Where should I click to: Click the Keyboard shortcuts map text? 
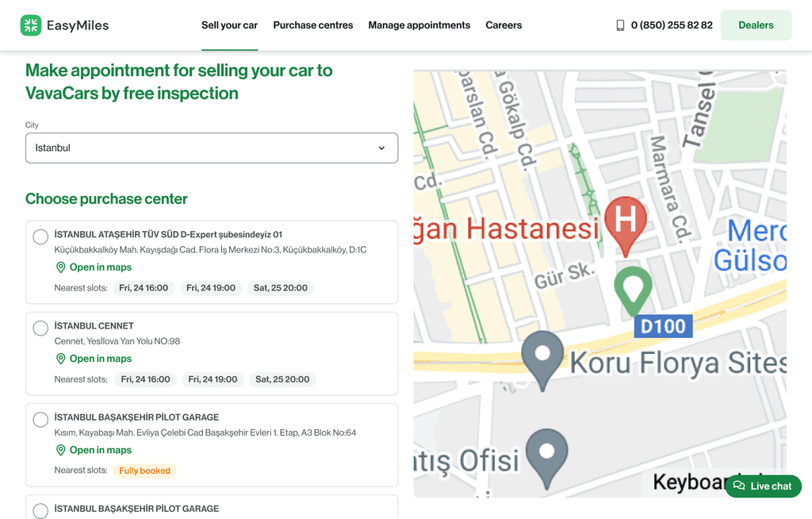pos(690,482)
